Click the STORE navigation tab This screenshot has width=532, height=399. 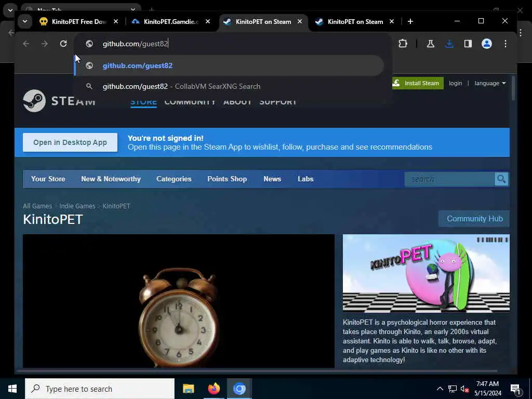coord(143,102)
